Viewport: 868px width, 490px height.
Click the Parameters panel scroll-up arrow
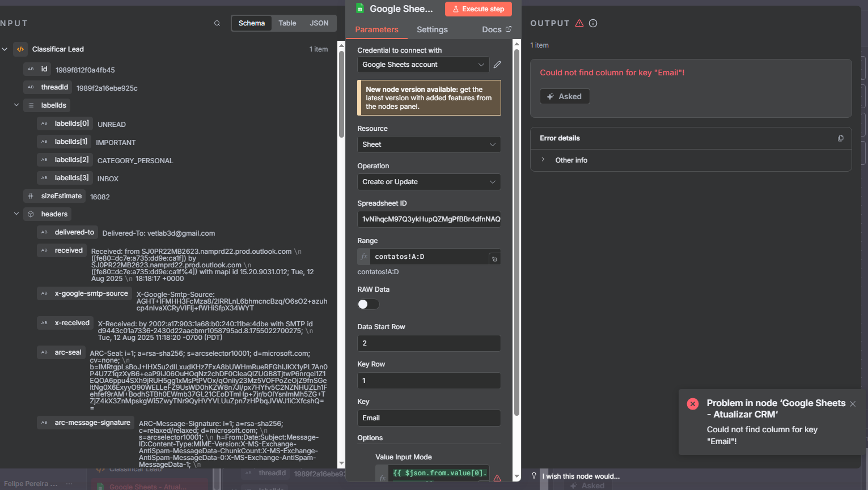[516, 44]
